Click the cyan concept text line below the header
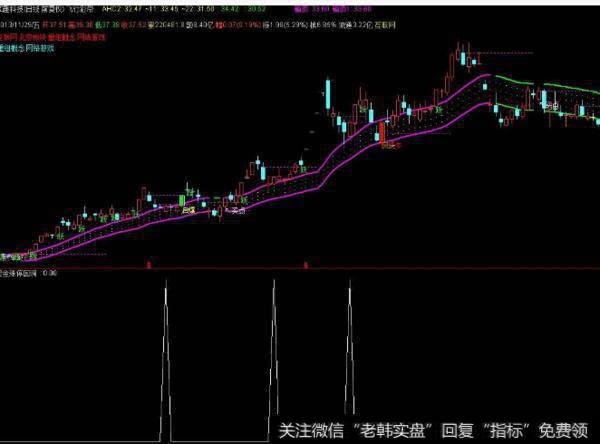 pyautogui.click(x=27, y=48)
